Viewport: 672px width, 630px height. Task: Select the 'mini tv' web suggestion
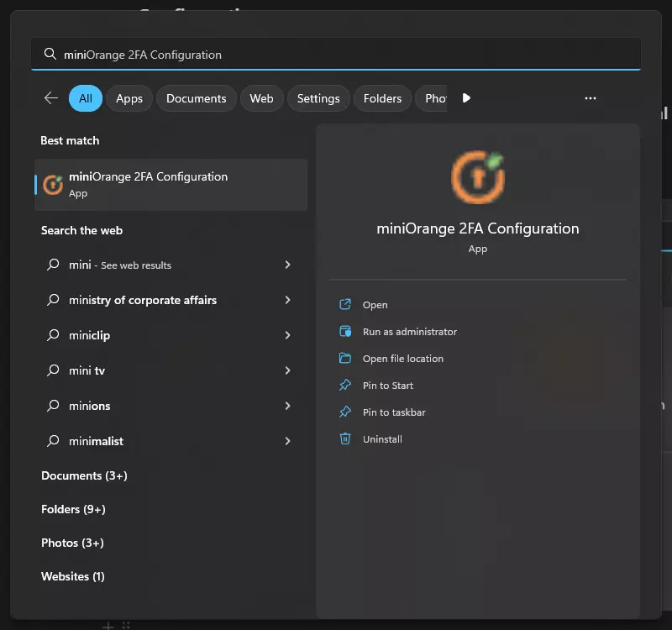[x=87, y=370]
